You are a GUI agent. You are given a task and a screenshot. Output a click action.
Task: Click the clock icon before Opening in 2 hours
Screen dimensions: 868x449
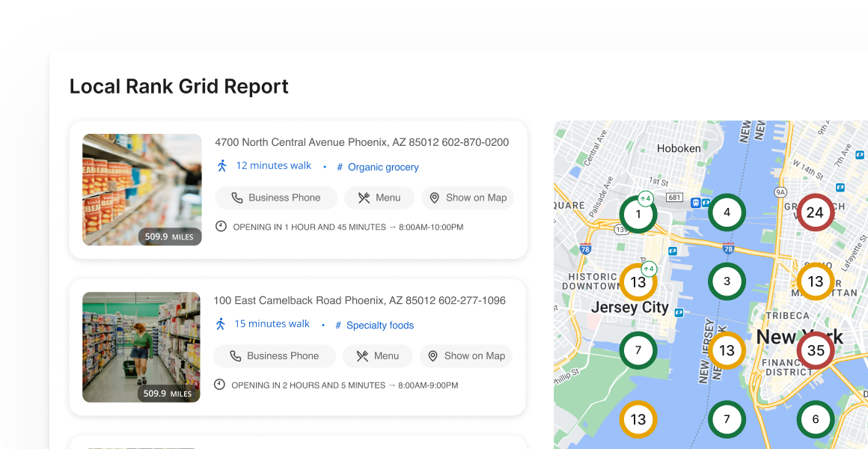tap(219, 384)
